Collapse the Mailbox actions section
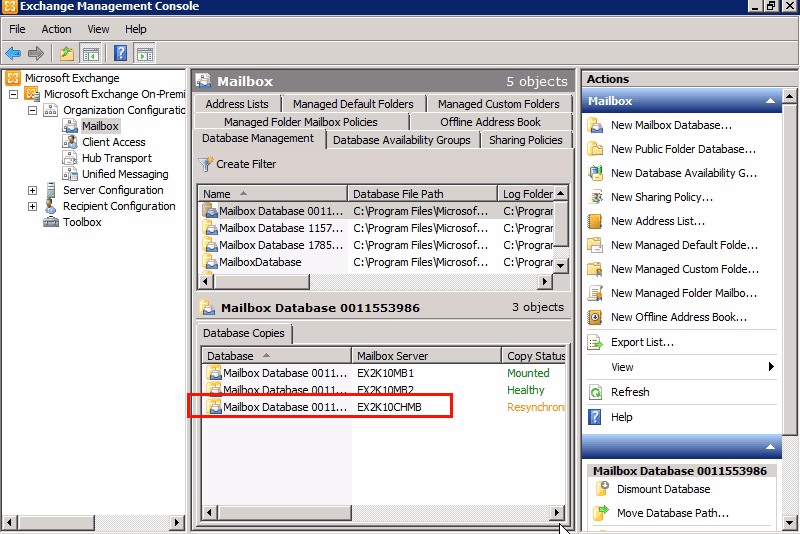The width and height of the screenshot is (800, 534). (770, 101)
